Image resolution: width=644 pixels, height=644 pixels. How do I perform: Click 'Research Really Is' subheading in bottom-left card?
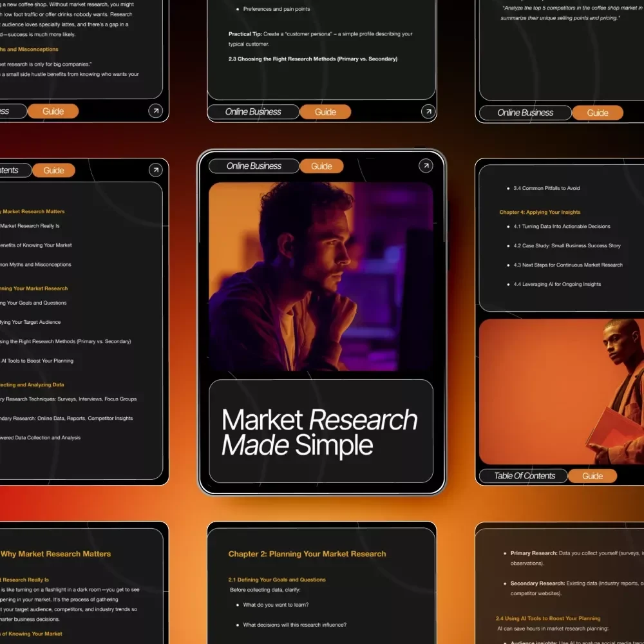pos(24,580)
